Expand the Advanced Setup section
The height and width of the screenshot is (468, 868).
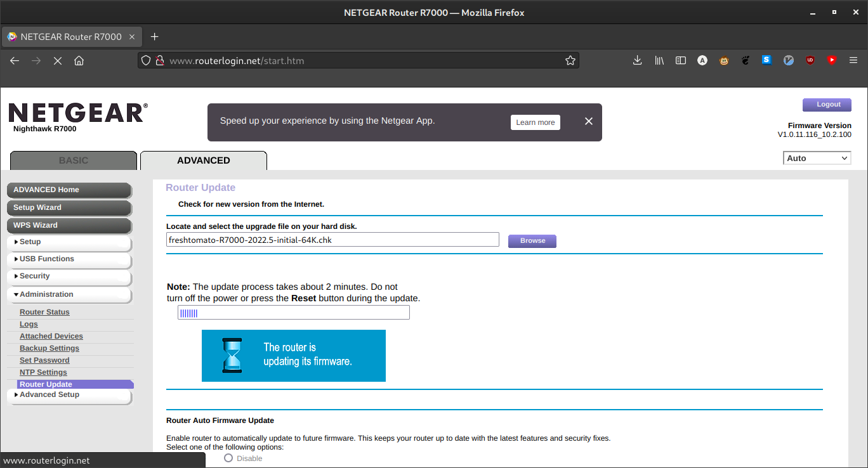[x=69, y=395]
